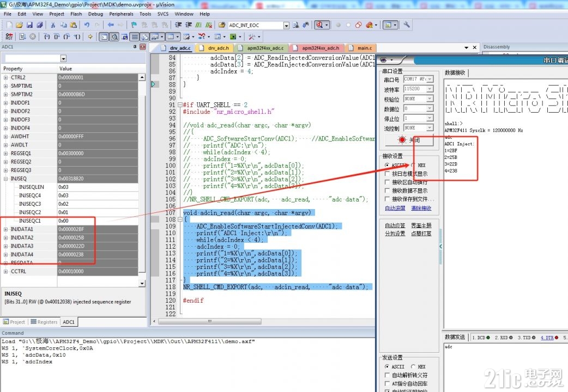Save the current file via toolbar
Screen dimensions: 568x392
pyautogui.click(x=29, y=25)
